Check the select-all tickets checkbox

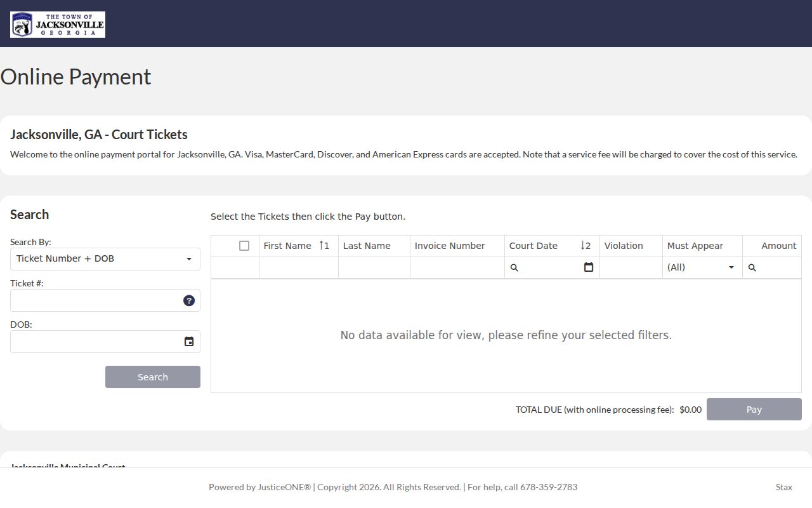pos(244,246)
